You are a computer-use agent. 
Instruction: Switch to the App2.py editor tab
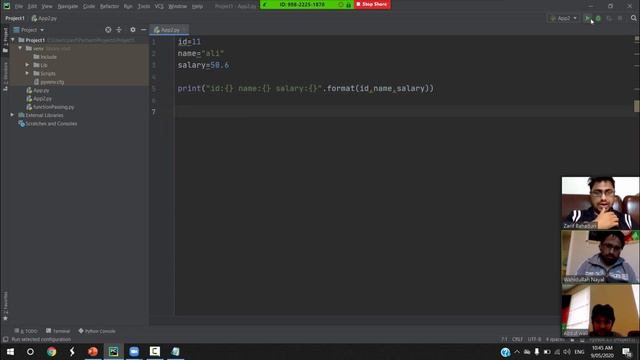[168, 30]
